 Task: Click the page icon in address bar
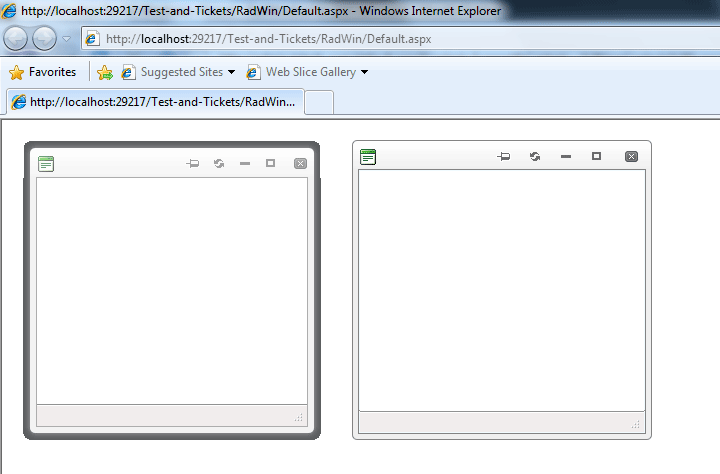(x=92, y=39)
